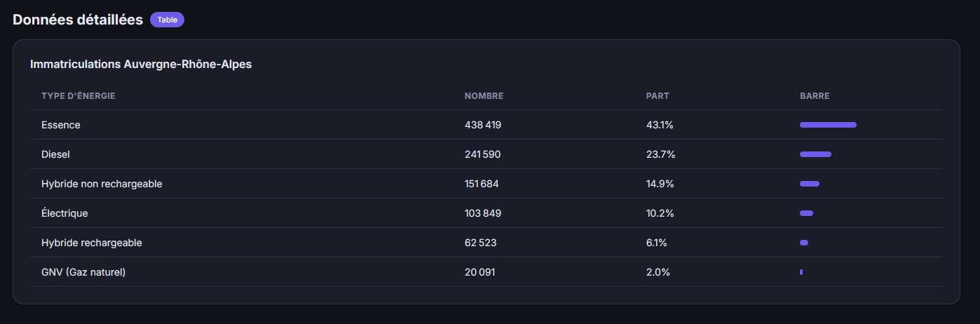Click the PART column header

pyautogui.click(x=658, y=96)
